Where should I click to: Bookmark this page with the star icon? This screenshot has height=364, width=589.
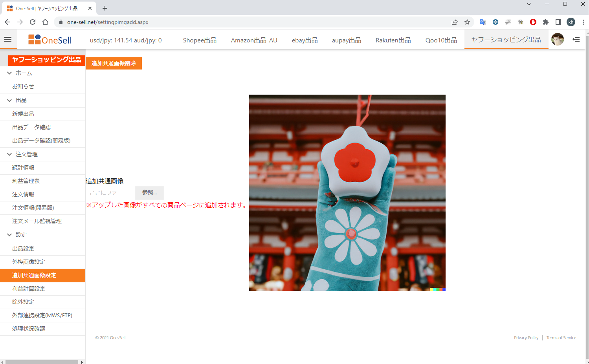(467, 22)
